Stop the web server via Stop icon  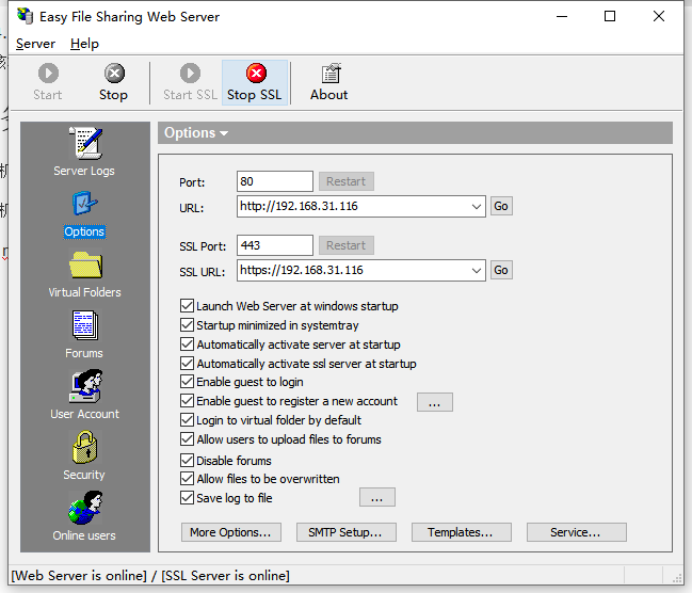coord(114,73)
